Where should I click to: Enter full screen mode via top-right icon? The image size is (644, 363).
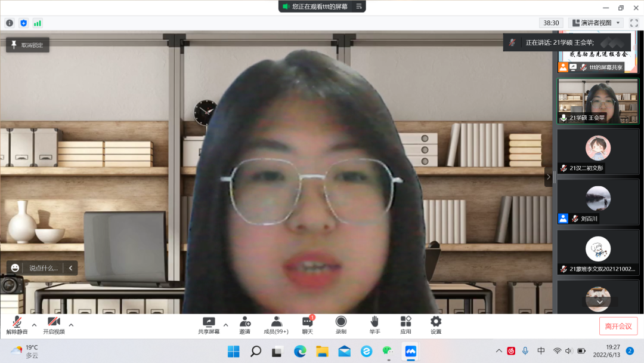634,23
